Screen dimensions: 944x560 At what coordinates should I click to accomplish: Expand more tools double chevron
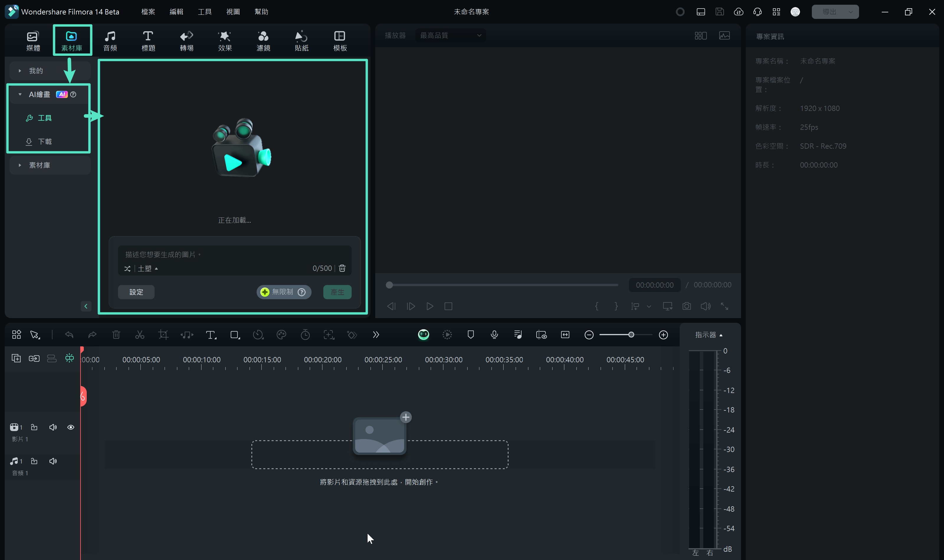(x=376, y=335)
